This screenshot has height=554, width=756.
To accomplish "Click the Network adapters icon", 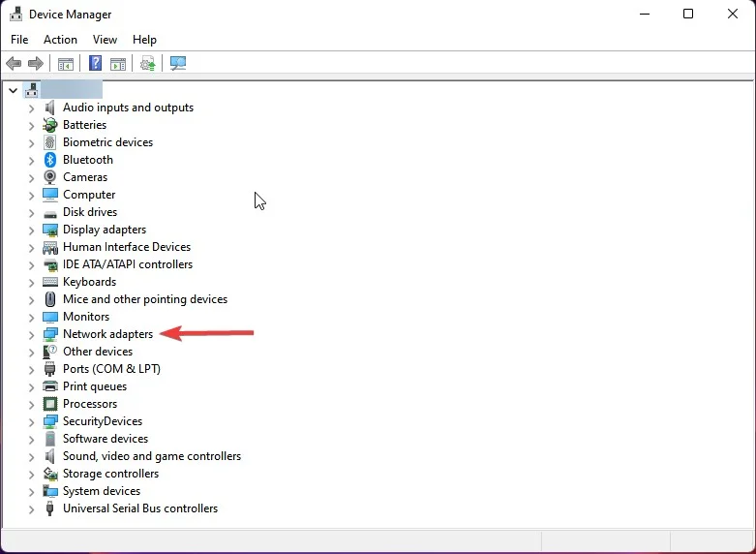I will [x=50, y=334].
